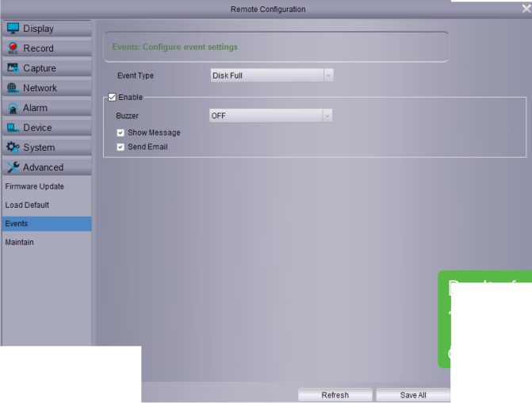Select Load Default in Advanced menu
Screen dimensions: 532x403
(x=27, y=205)
